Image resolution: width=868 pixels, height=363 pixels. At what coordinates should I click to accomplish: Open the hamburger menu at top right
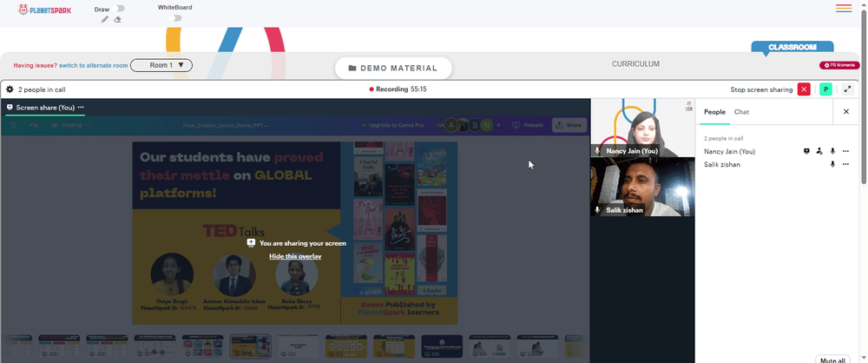(844, 9)
